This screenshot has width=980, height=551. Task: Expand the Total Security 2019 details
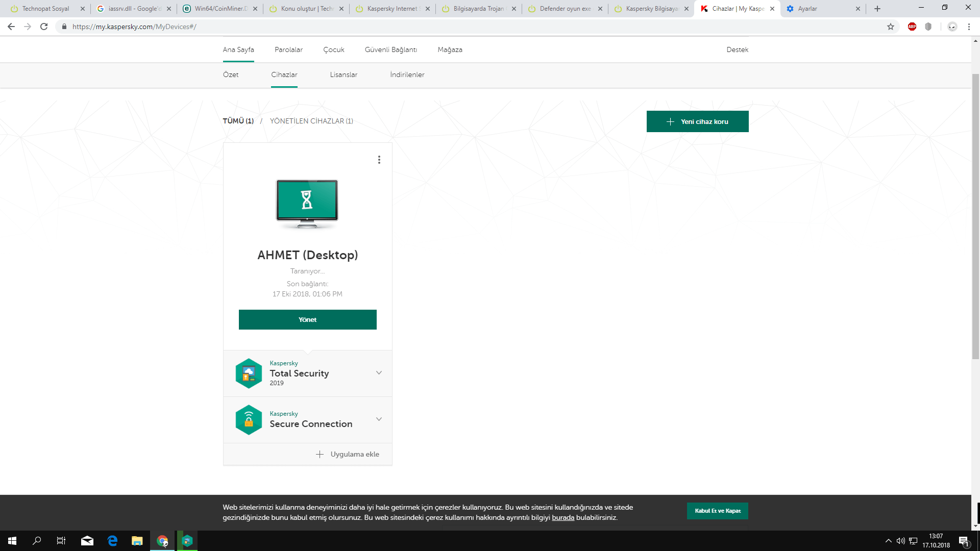(379, 373)
